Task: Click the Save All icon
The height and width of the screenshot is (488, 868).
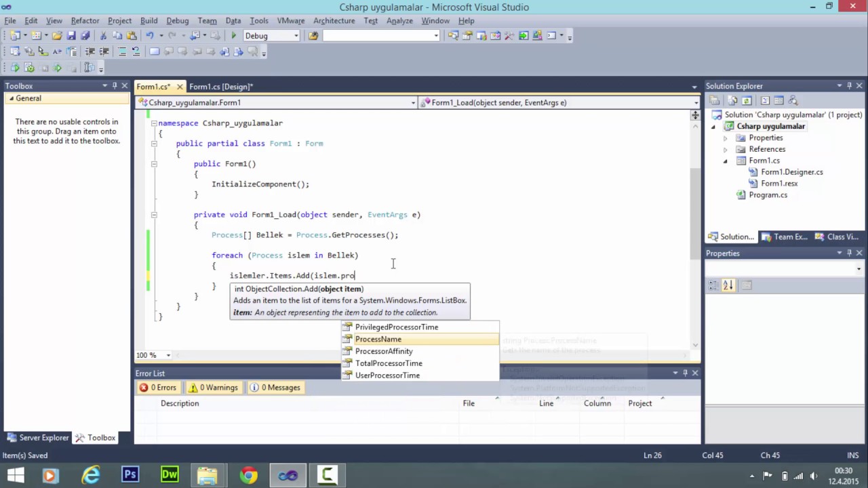Action: click(x=85, y=36)
